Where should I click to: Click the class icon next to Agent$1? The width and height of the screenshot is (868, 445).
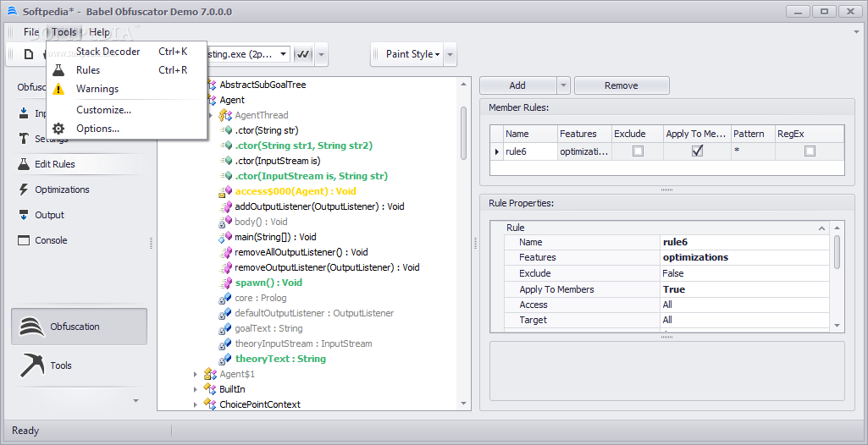[210, 374]
